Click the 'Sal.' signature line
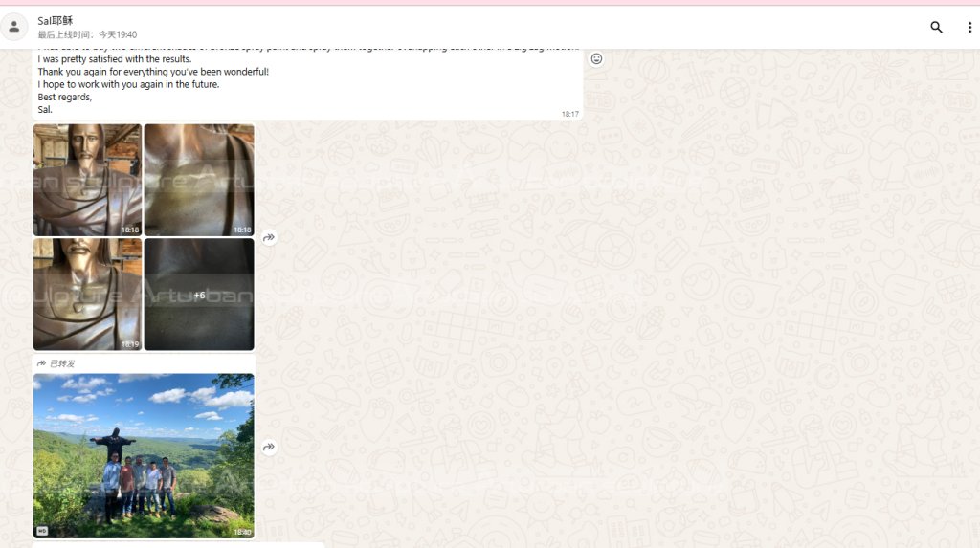This screenshot has height=548, width=980. click(x=45, y=109)
